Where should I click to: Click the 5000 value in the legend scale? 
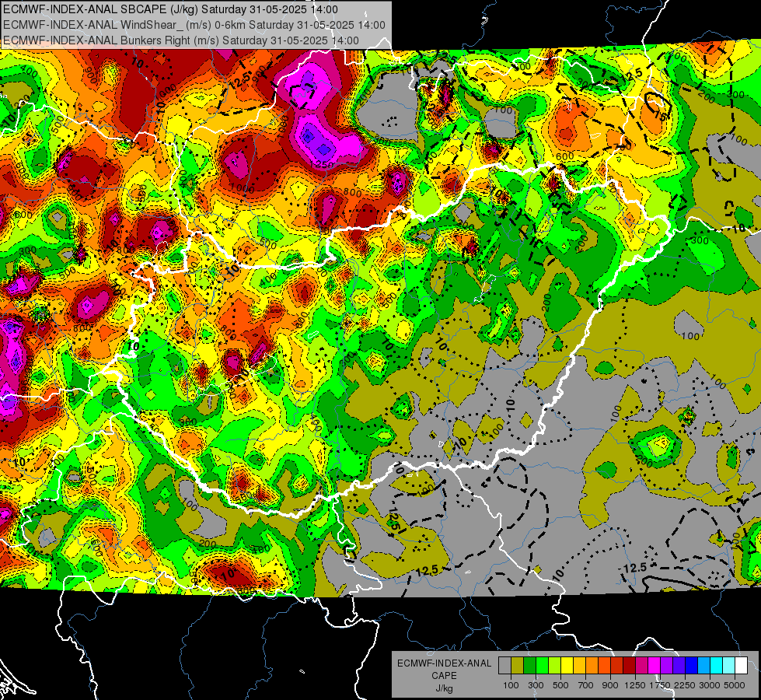(735, 685)
